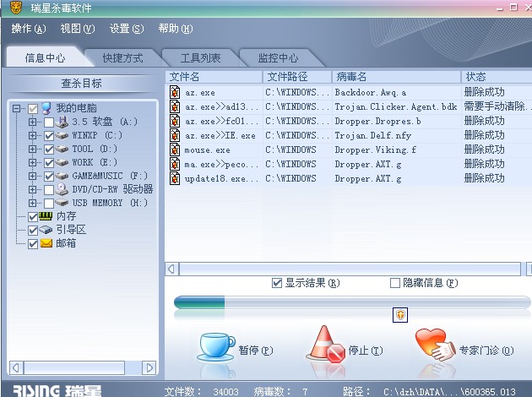Click the mail envelope icon next to 邮箱
This screenshot has width=532, height=397.
click(46, 243)
